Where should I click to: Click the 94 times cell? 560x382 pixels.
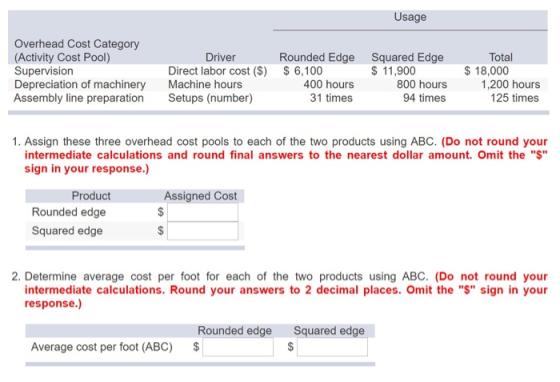click(x=424, y=98)
